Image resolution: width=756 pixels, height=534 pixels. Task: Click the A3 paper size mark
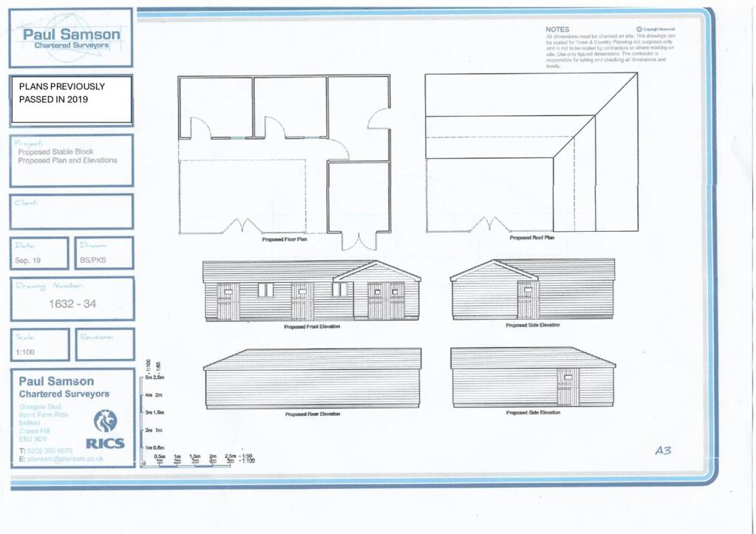[x=663, y=451]
